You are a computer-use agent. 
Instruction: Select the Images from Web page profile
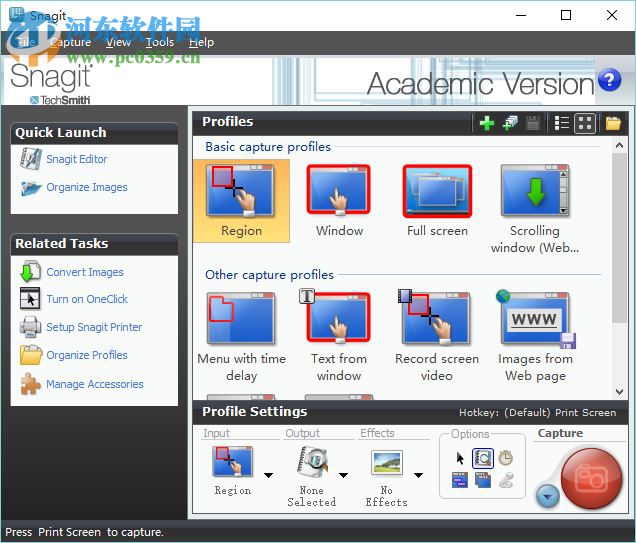pyautogui.click(x=535, y=337)
